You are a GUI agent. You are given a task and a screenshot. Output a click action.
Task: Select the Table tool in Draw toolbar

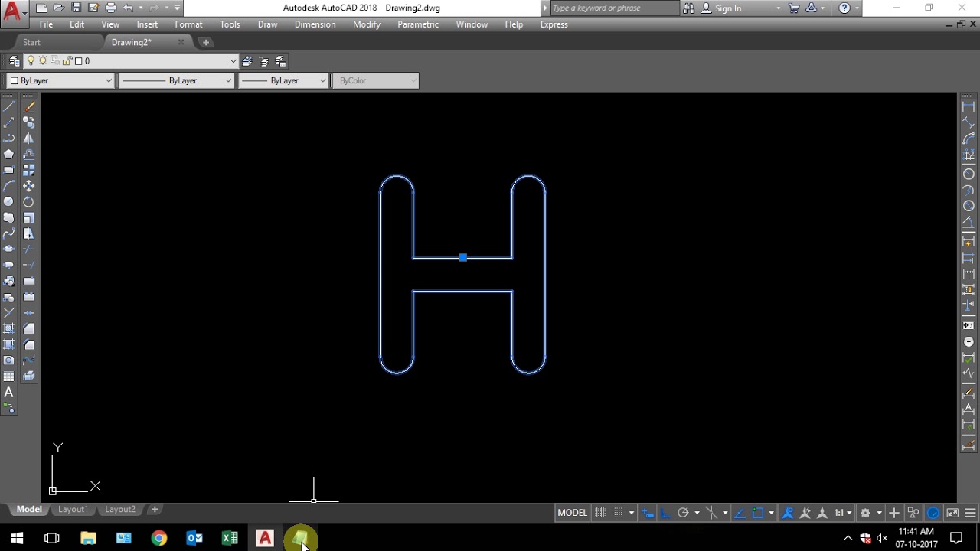(8, 377)
